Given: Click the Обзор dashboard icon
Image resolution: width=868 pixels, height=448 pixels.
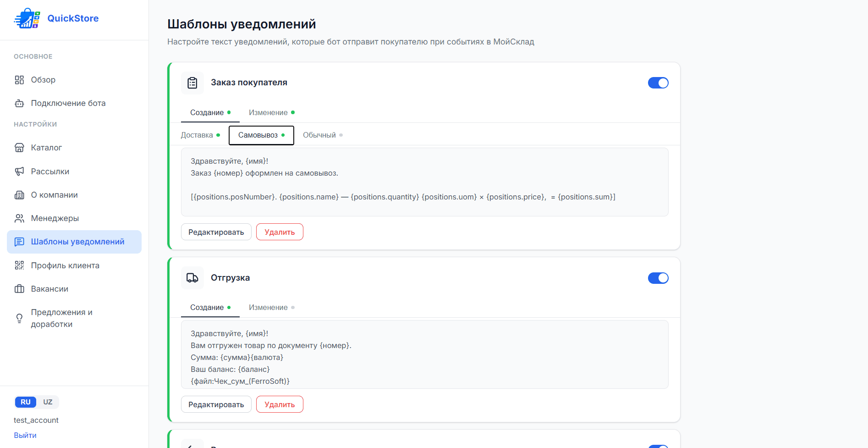Looking at the screenshot, I should pyautogui.click(x=19, y=80).
